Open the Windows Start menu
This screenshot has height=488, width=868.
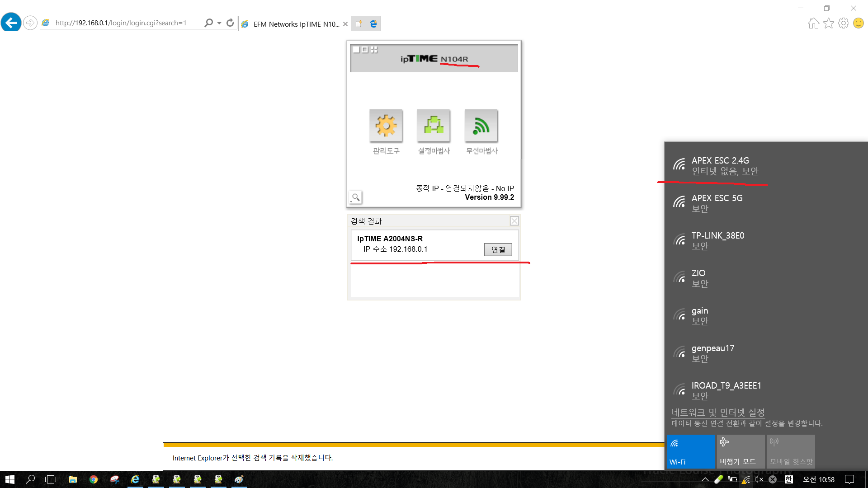click(10, 479)
